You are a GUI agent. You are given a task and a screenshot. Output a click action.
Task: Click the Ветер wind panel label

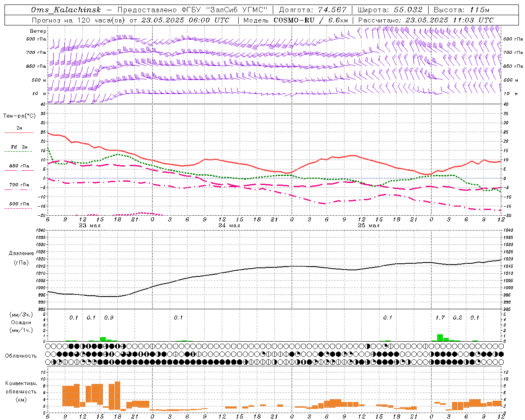38,31
